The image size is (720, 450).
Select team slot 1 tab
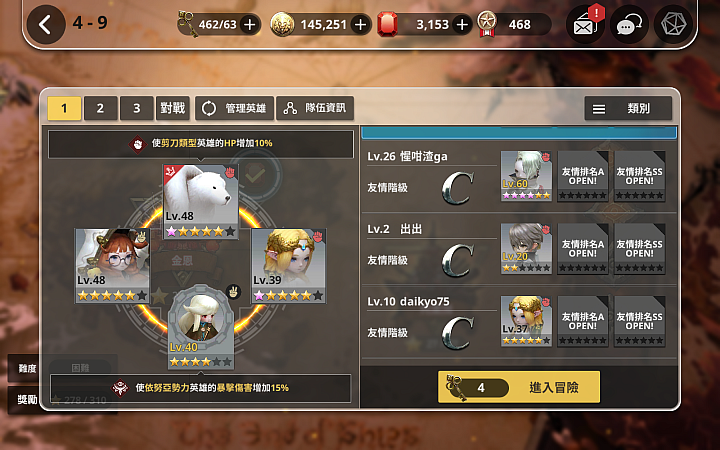[x=64, y=108]
